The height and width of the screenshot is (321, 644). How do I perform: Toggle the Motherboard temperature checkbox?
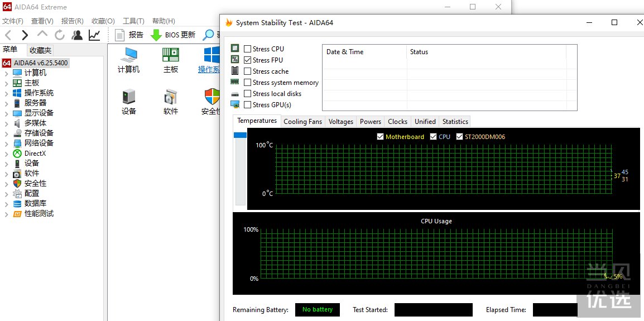tap(381, 136)
